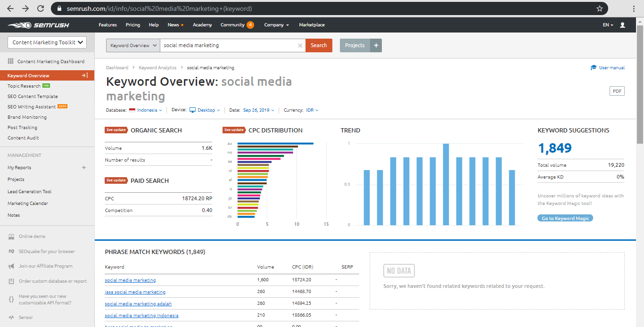Open Content Marketing Toolkit dropdown
The image size is (644, 327).
click(x=47, y=42)
